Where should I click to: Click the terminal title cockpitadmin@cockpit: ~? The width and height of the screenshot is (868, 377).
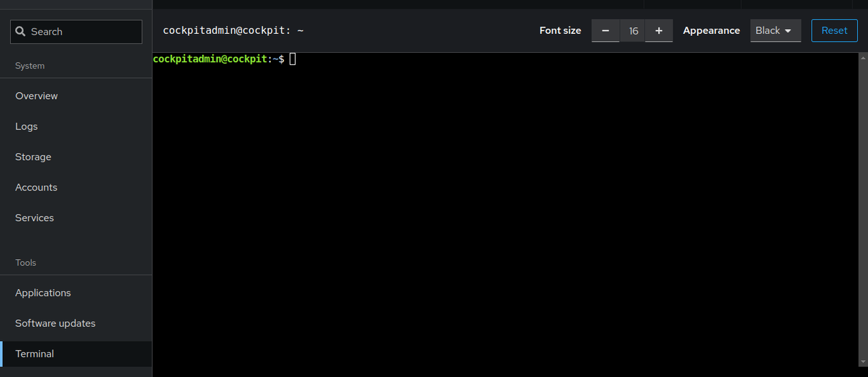(x=233, y=31)
